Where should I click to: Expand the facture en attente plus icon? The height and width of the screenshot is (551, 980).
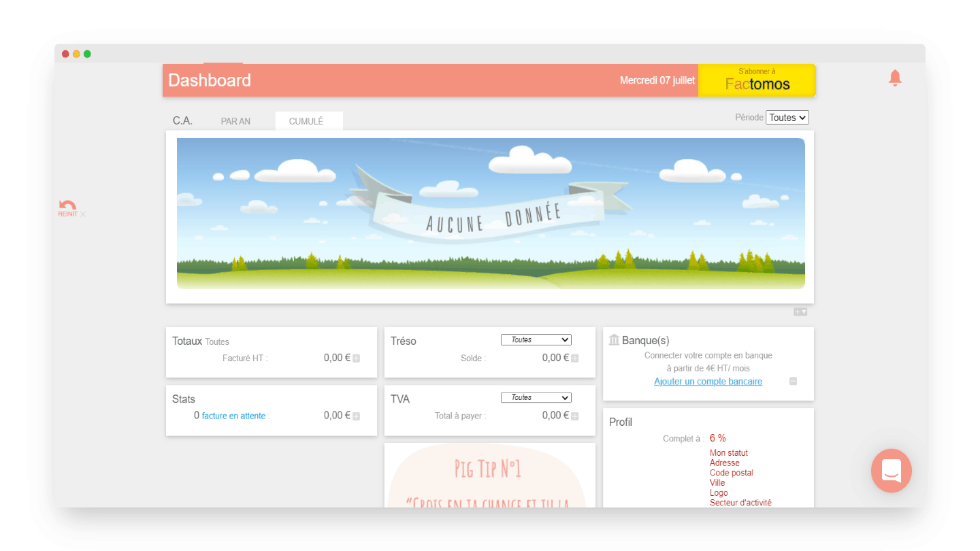356,416
